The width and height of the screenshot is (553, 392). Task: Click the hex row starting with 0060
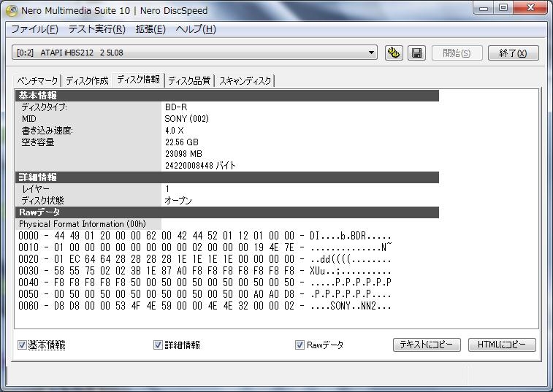point(205,306)
